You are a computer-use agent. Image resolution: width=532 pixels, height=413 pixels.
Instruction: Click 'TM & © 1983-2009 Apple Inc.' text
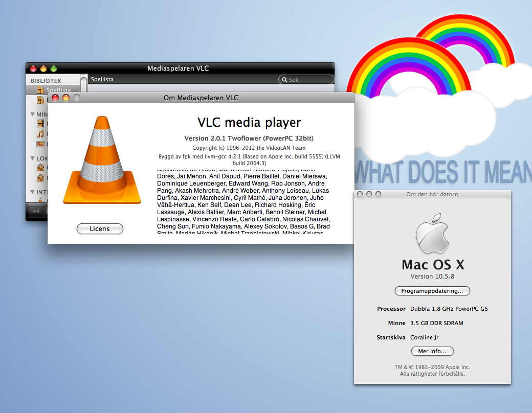(x=432, y=367)
